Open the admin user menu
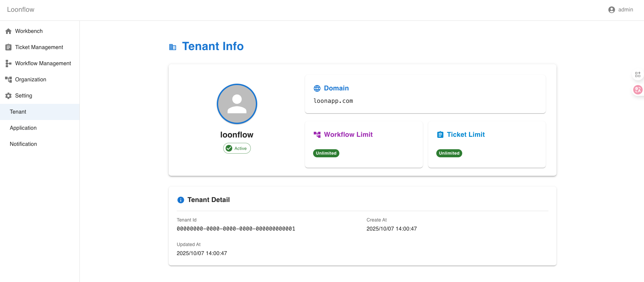This screenshot has width=644, height=282. tap(621, 10)
